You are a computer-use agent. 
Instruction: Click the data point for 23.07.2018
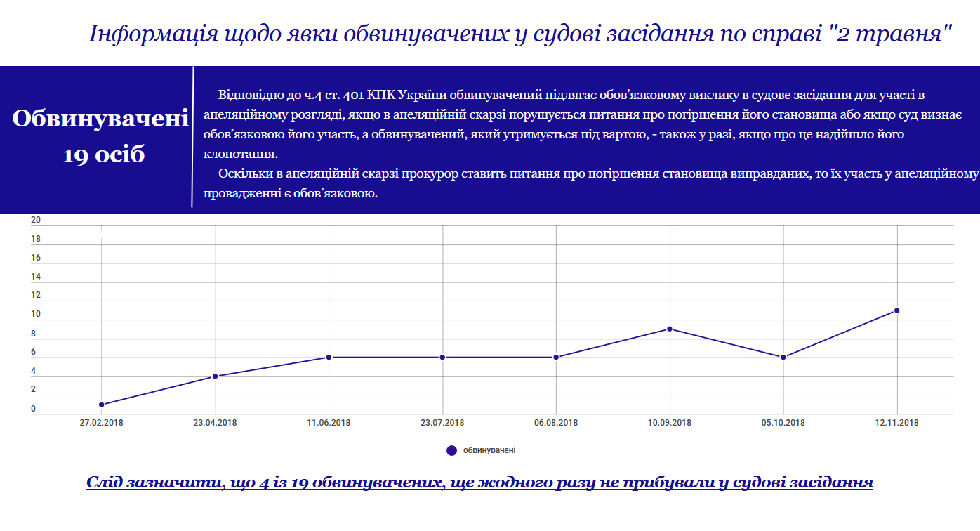442,358
